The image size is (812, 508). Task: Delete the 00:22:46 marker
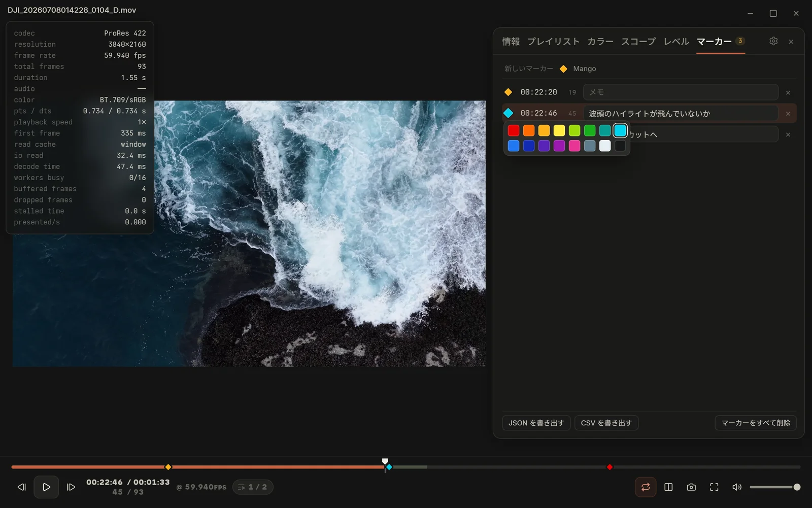[x=788, y=114]
